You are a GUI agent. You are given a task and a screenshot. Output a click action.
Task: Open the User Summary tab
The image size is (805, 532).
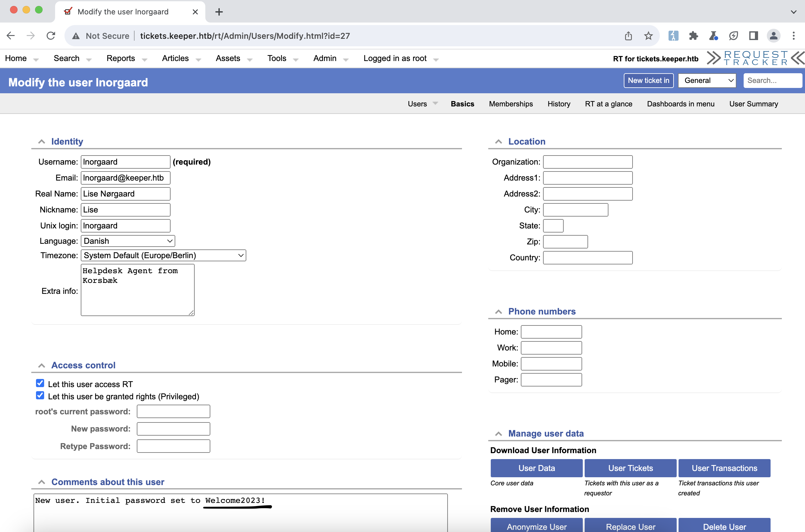coord(753,104)
